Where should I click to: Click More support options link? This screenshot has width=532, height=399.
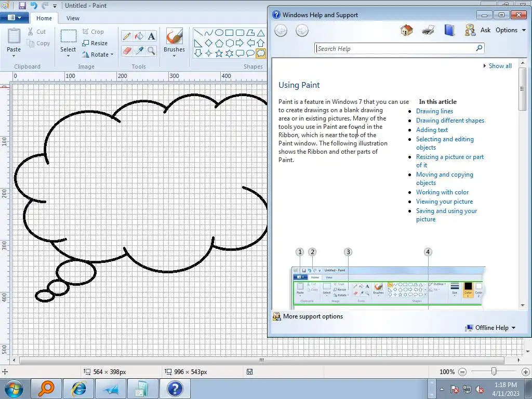click(x=313, y=316)
